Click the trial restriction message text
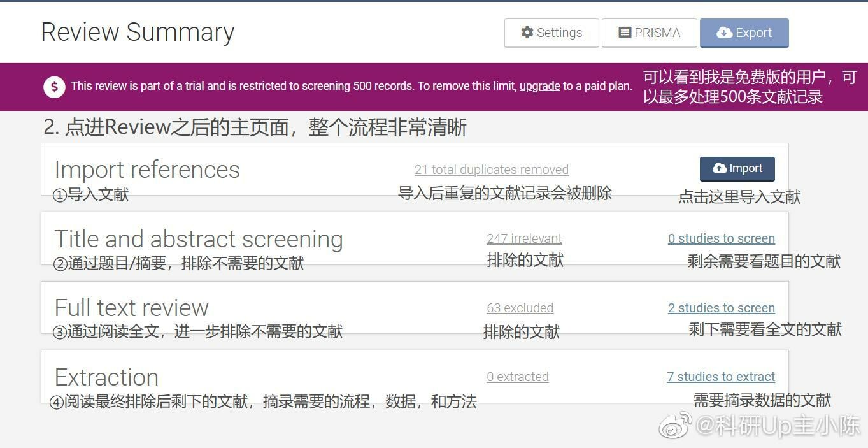Viewport: 868px width, 448px height. [293, 86]
